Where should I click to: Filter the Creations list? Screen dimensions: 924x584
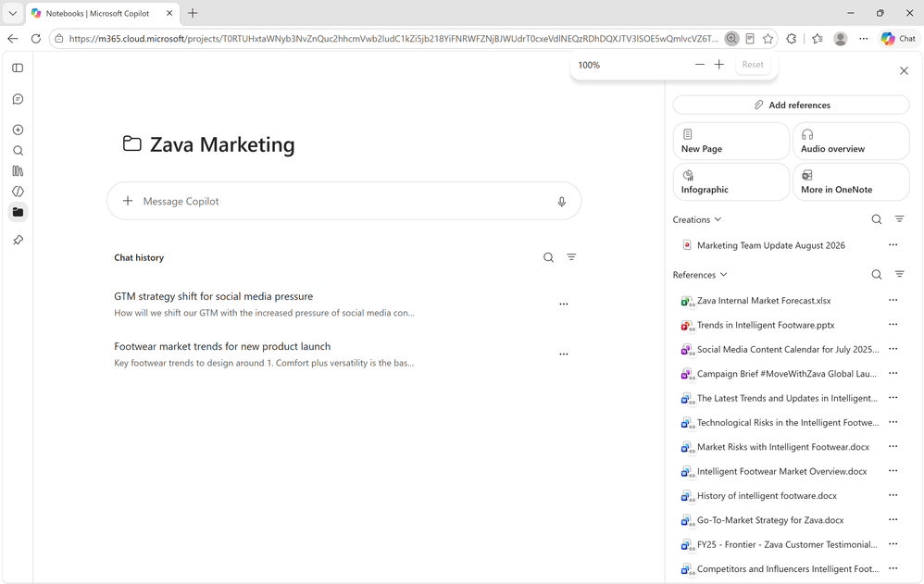point(899,219)
